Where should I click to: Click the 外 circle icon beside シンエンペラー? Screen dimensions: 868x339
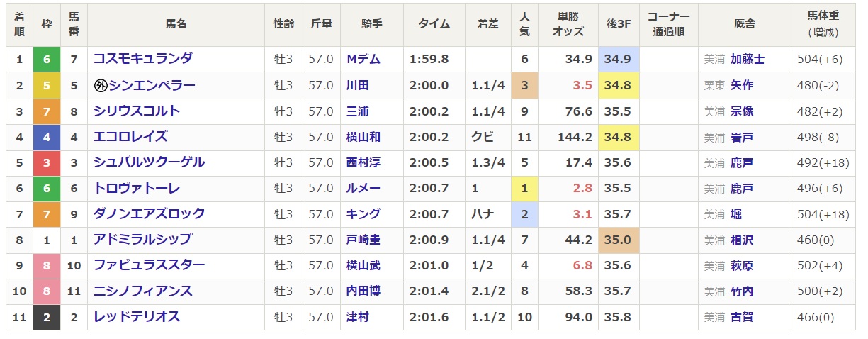[x=101, y=86]
